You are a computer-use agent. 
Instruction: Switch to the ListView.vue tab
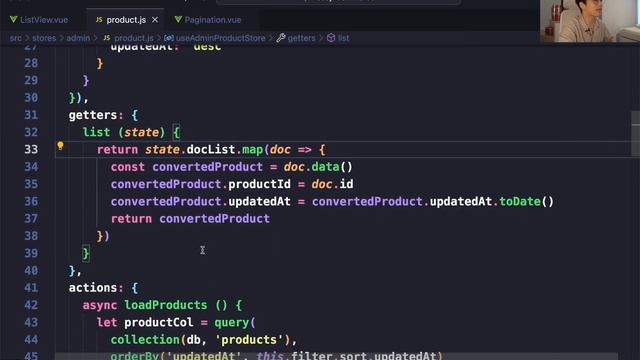39,20
